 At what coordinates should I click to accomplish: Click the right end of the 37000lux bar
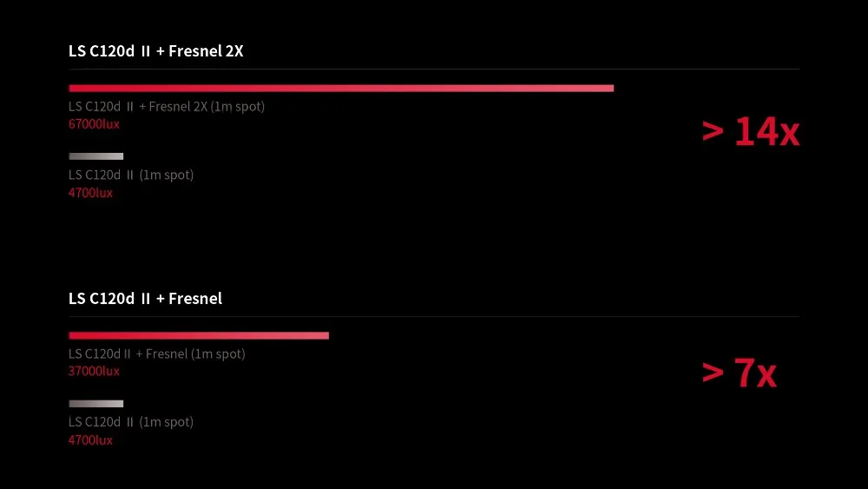pos(325,335)
